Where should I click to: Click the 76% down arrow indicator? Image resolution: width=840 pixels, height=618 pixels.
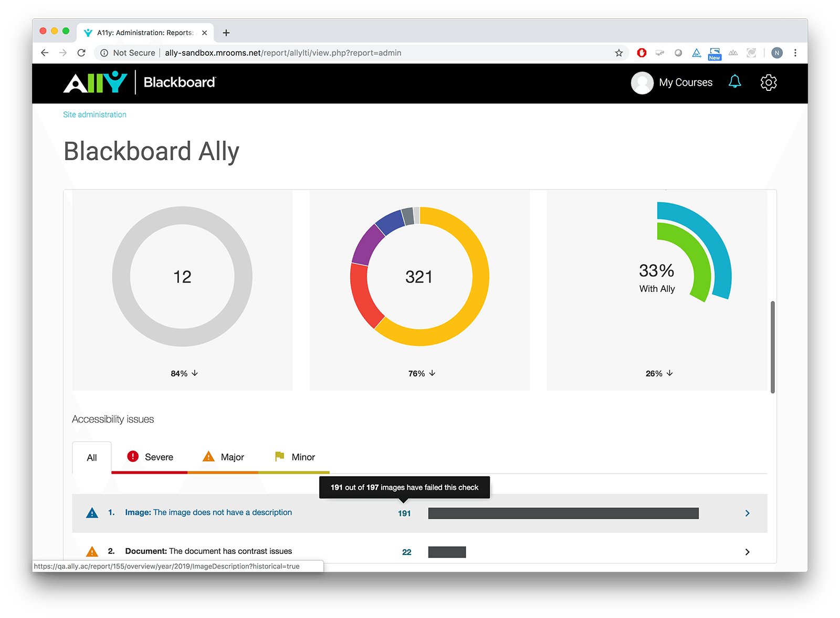pyautogui.click(x=422, y=373)
